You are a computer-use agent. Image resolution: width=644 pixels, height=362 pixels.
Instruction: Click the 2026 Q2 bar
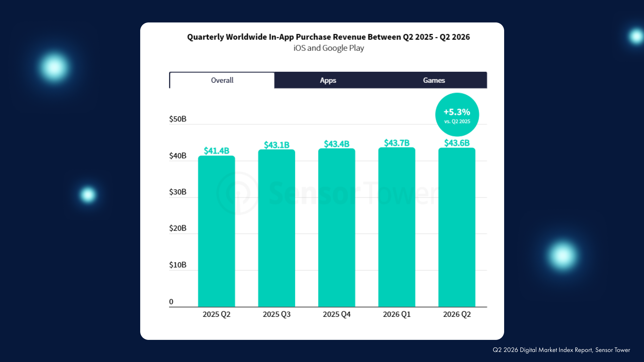click(457, 227)
